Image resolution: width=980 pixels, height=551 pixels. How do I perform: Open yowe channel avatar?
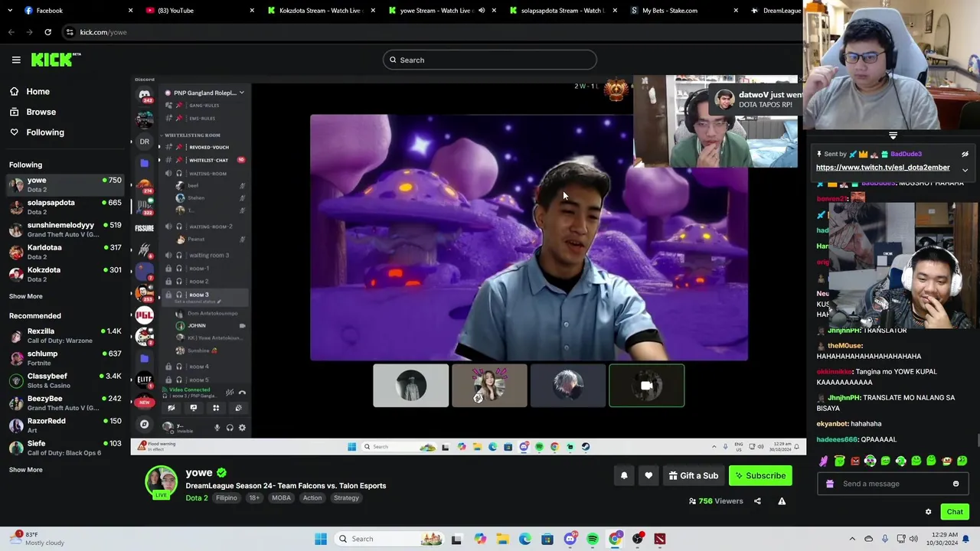161,483
